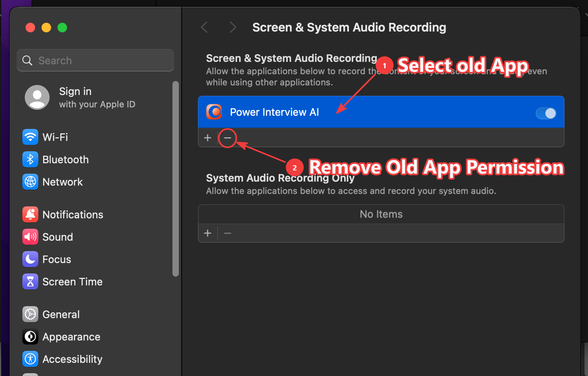
Task: Select the Network sidebar label
Action: (62, 182)
